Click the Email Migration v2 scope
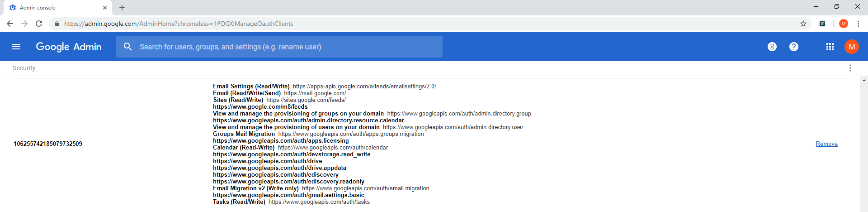 [x=256, y=188]
